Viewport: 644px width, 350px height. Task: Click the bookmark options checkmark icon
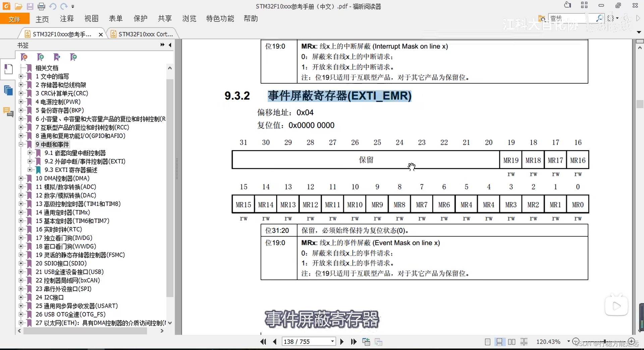coord(73,57)
